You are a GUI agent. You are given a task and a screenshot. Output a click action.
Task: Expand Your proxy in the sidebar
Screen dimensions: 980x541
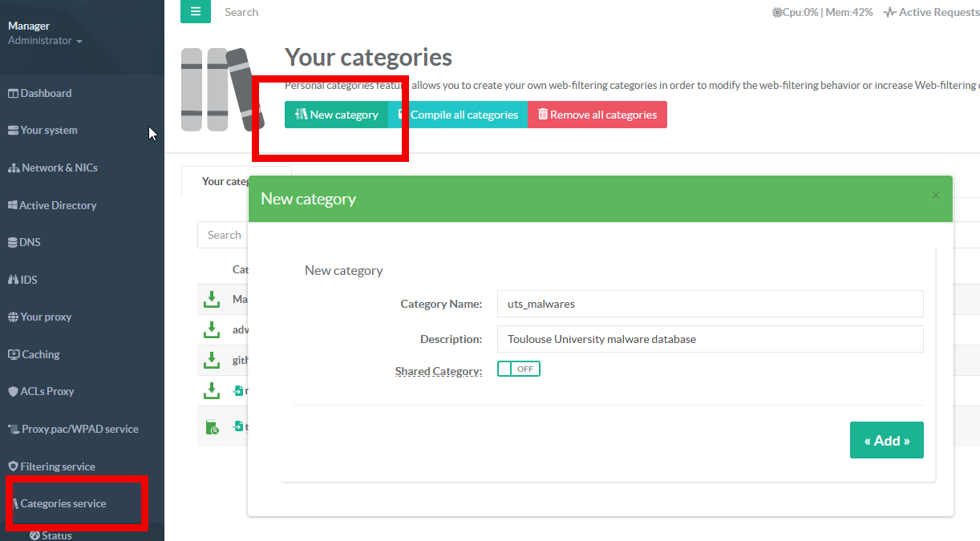pos(46,317)
